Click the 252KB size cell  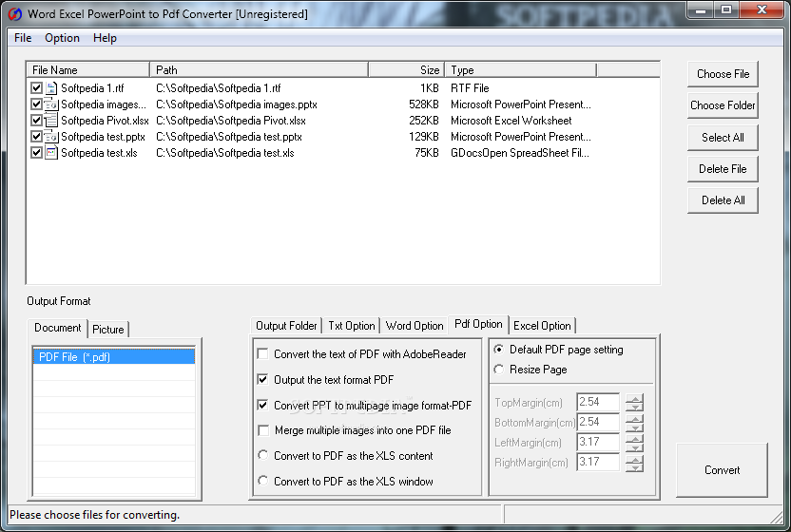coord(424,121)
